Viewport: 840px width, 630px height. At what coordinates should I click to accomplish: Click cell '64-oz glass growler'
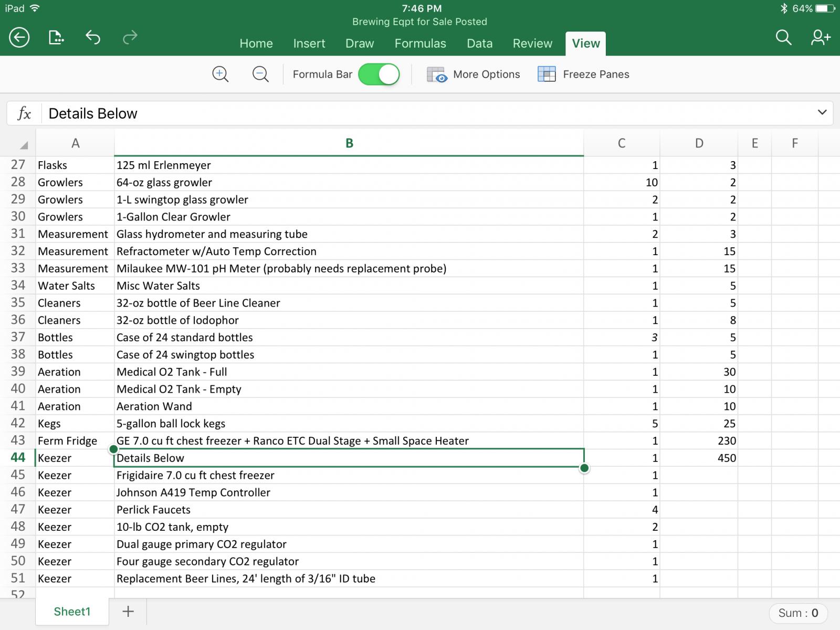point(349,182)
